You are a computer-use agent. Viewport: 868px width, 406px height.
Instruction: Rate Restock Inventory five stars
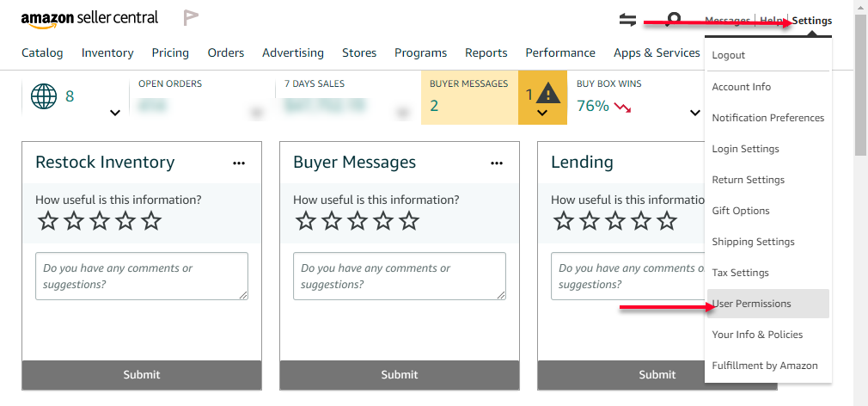tap(151, 221)
